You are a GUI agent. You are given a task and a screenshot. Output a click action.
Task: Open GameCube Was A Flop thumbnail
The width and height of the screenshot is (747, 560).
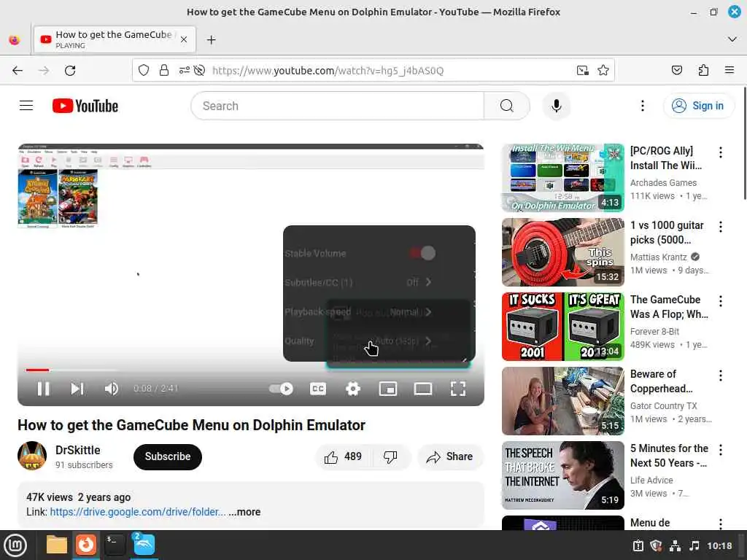pyautogui.click(x=562, y=326)
